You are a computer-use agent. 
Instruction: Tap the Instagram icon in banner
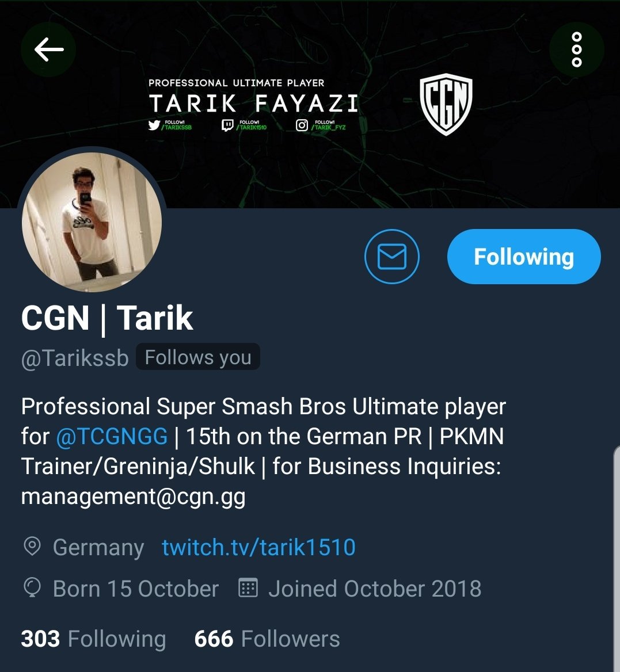pyautogui.click(x=302, y=125)
